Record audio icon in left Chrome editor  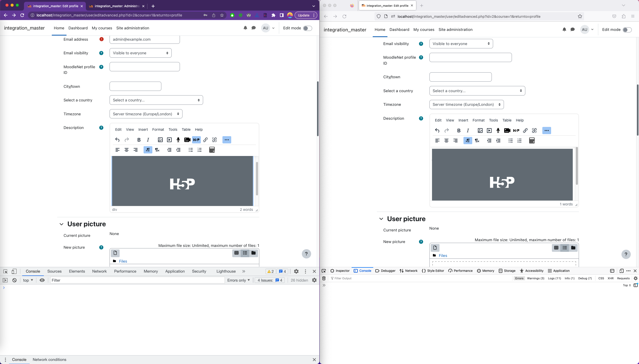178,140
